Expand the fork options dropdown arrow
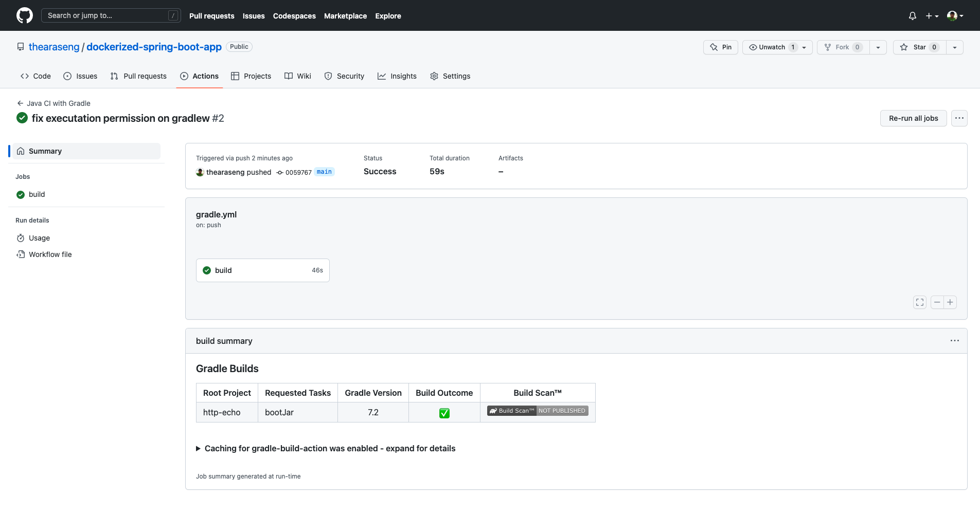980x514 pixels. click(878, 47)
